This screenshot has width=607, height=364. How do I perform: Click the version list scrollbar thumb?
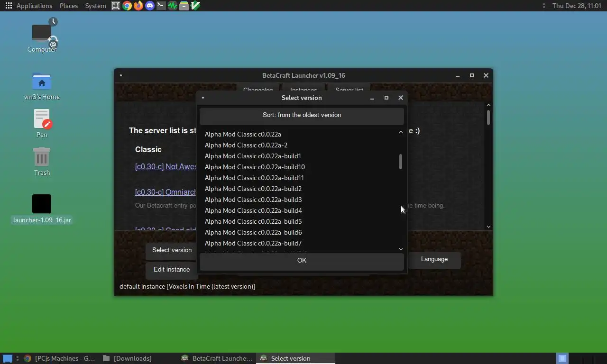click(401, 162)
